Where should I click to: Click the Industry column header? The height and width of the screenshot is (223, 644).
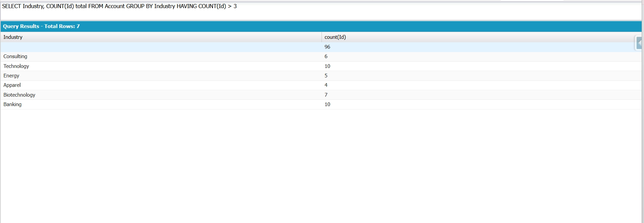(161, 37)
